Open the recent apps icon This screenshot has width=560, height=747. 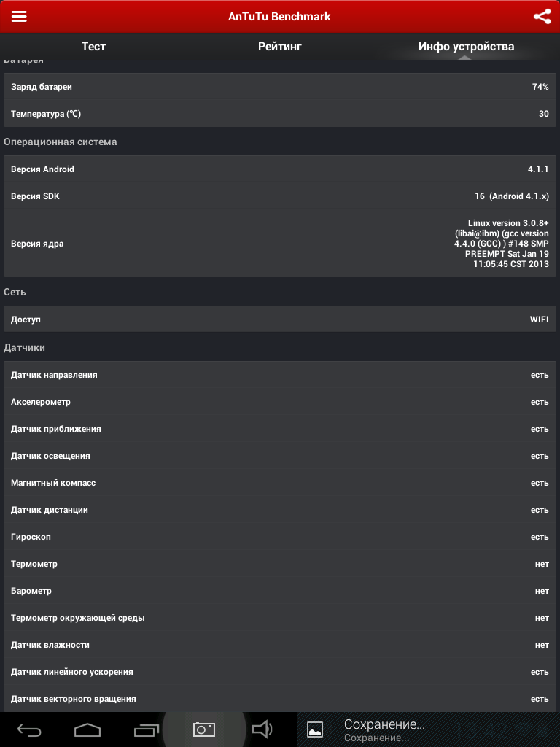click(x=146, y=729)
